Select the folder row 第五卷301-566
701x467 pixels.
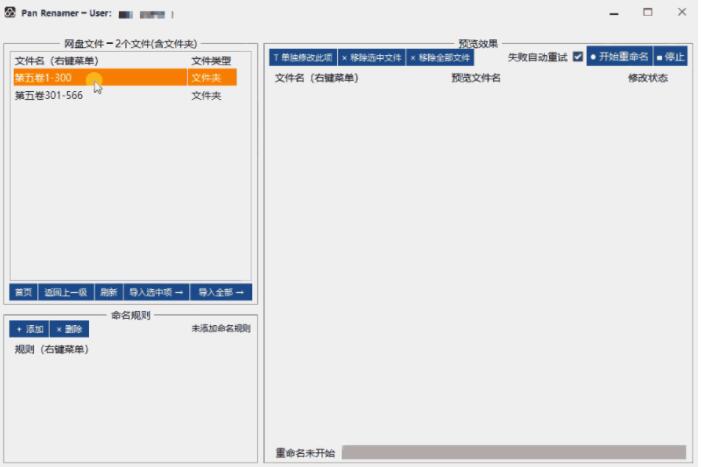125,96
